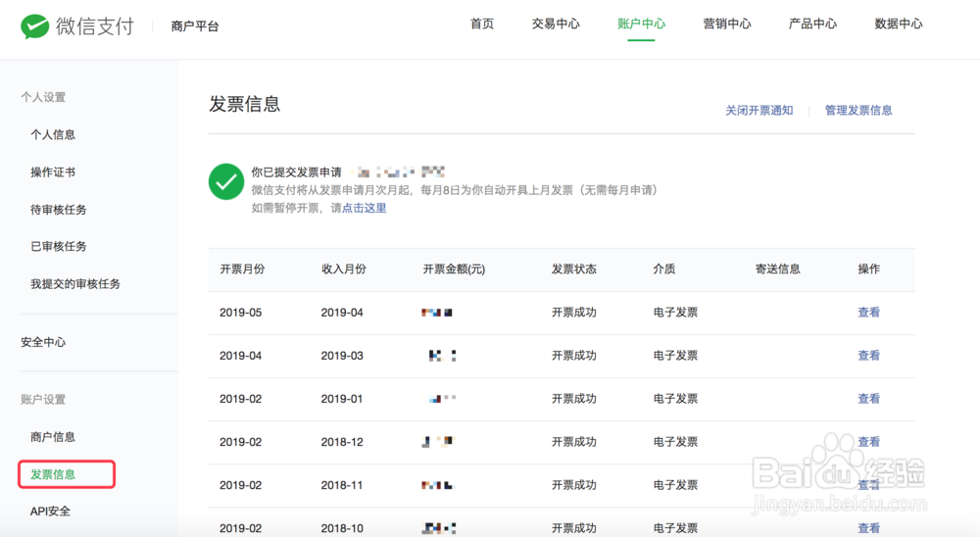This screenshot has width=980, height=537.
Task: Click the 寄送信息 column header
Action: (777, 268)
